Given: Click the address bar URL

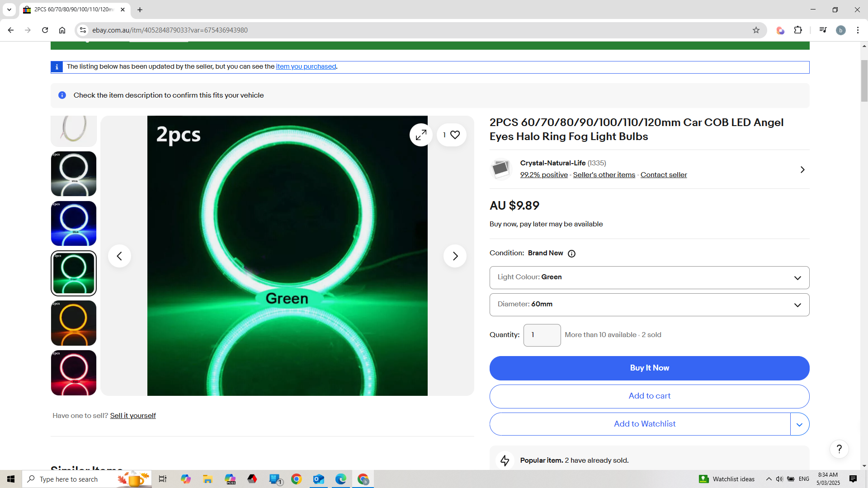Looking at the screenshot, I should pyautogui.click(x=170, y=30).
